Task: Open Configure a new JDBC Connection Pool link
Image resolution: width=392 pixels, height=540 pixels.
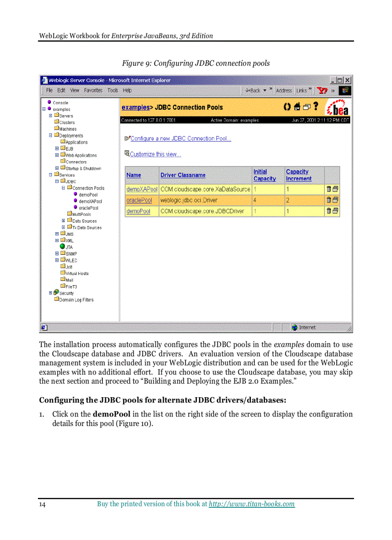Action: [x=180, y=138]
